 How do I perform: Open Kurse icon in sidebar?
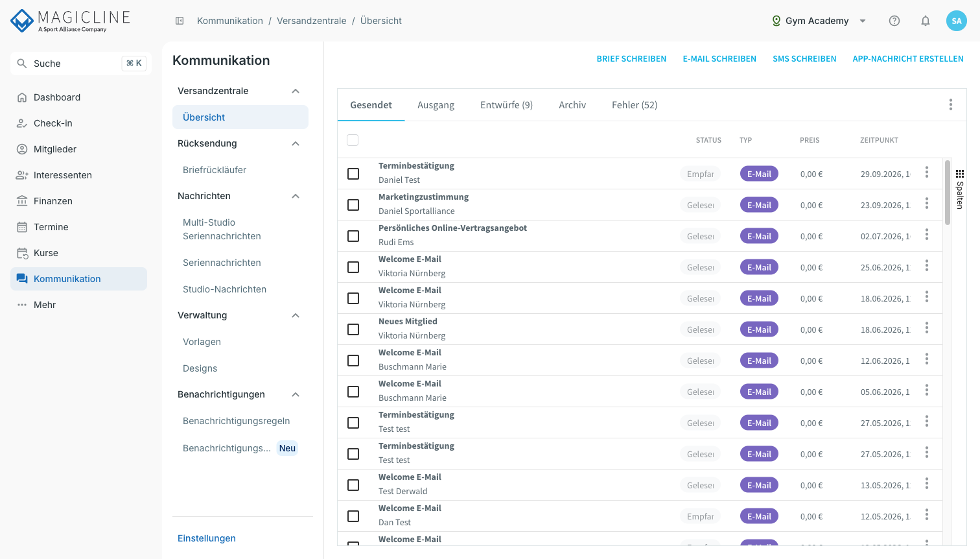(22, 253)
